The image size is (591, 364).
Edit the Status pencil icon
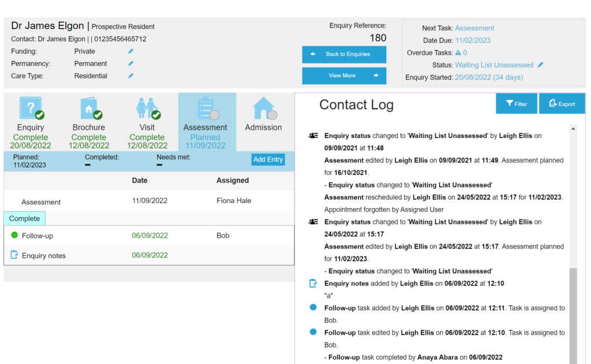click(540, 65)
